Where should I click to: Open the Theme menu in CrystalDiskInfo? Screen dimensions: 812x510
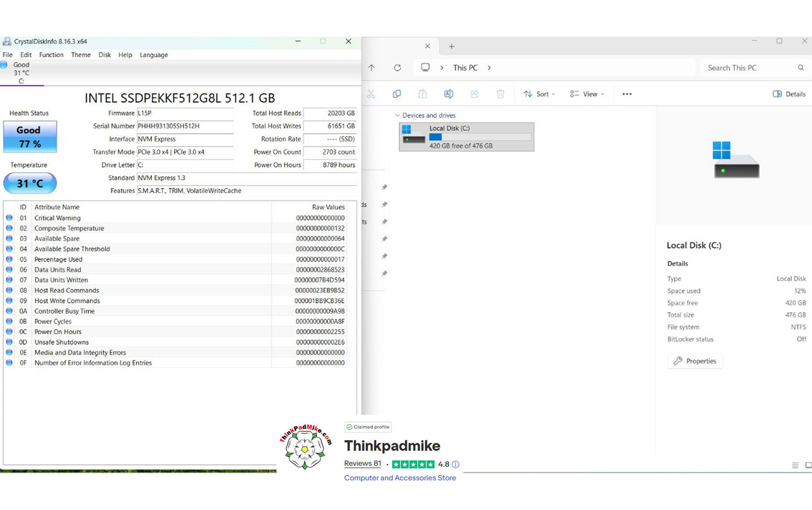[81, 55]
